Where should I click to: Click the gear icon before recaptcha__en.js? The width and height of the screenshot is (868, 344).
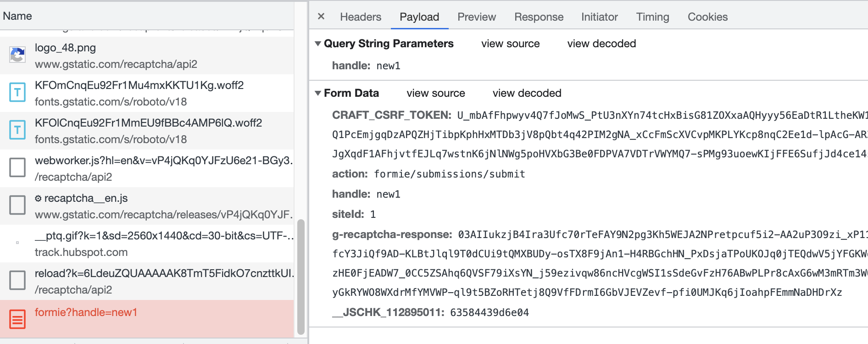click(38, 198)
